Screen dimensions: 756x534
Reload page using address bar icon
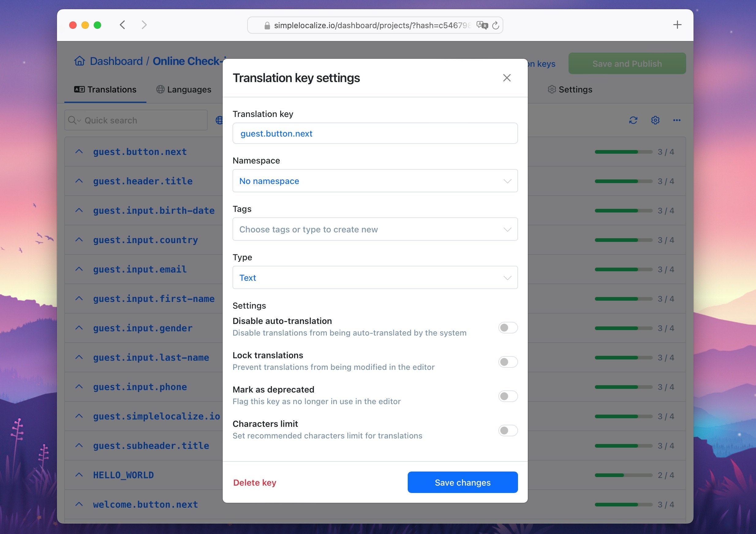coord(496,25)
